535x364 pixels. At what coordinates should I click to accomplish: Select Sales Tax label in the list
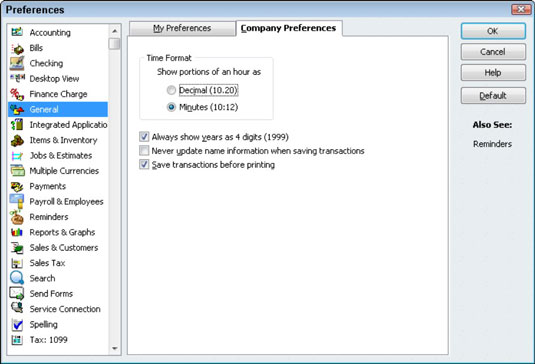point(47,263)
